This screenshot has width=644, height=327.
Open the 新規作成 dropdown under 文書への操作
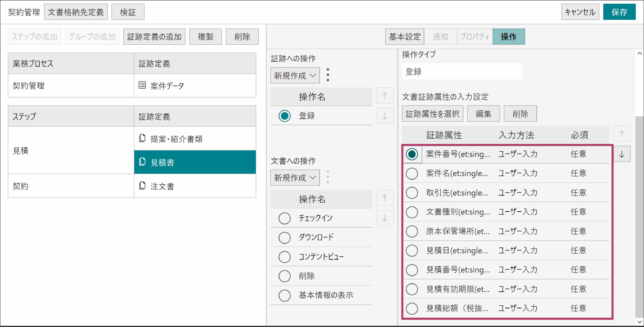pos(295,178)
